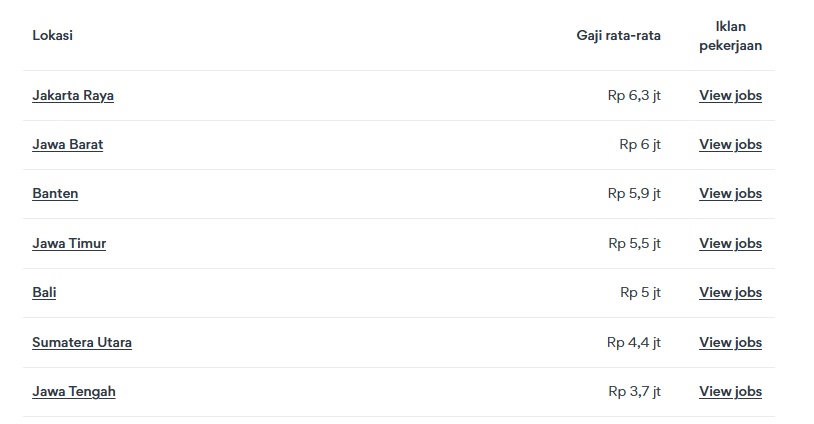This screenshot has width=814, height=424.
Task: Select the Rp 4,4 jt salary value
Action: click(633, 343)
